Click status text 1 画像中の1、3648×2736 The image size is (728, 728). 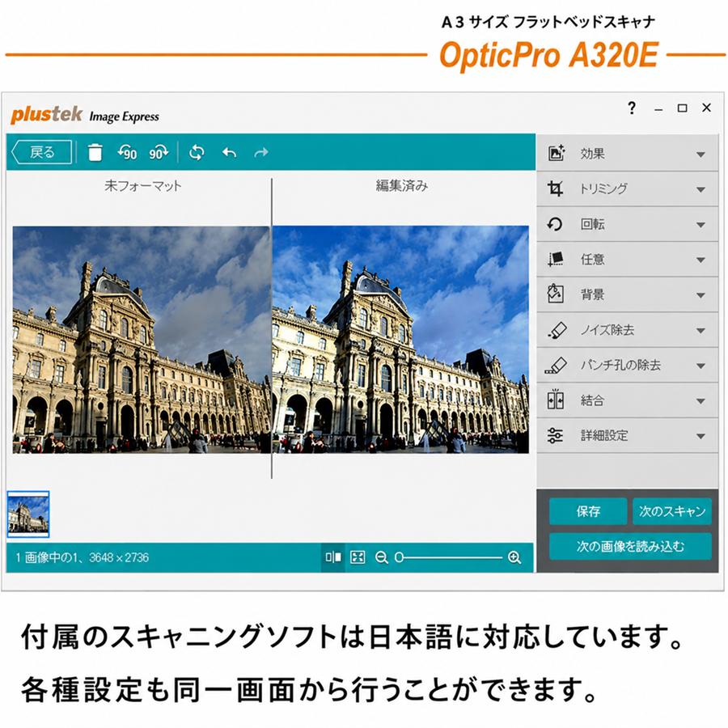point(83,557)
